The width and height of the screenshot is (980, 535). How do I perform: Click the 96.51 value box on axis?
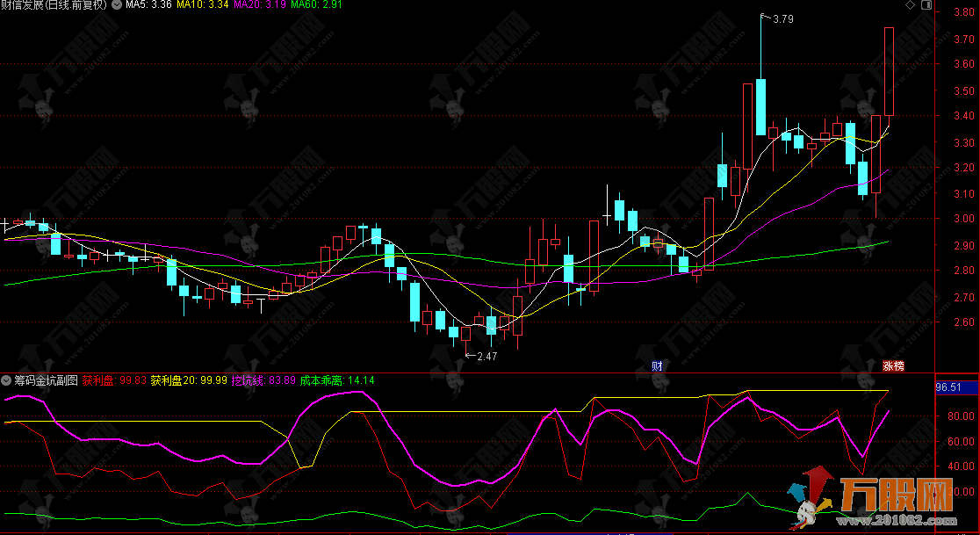tap(950, 387)
